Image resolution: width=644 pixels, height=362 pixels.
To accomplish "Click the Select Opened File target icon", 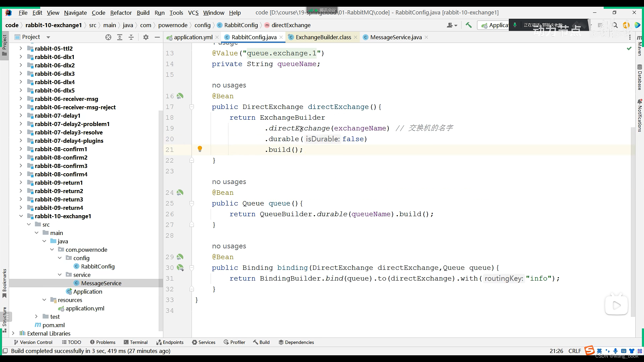I will (x=108, y=37).
